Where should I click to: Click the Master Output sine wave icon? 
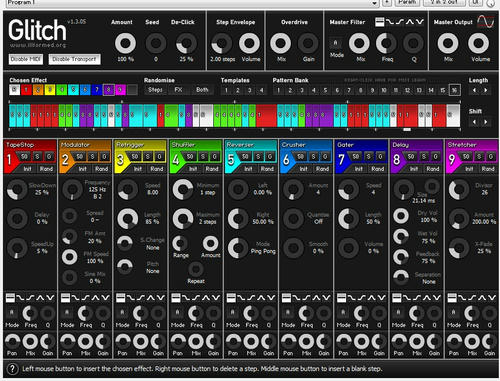486,22
